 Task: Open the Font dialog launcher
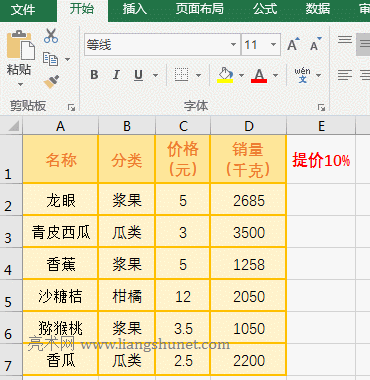tap(321, 107)
